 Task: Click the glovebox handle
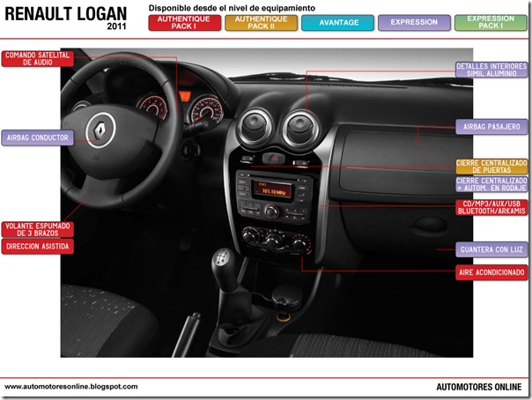point(430,225)
